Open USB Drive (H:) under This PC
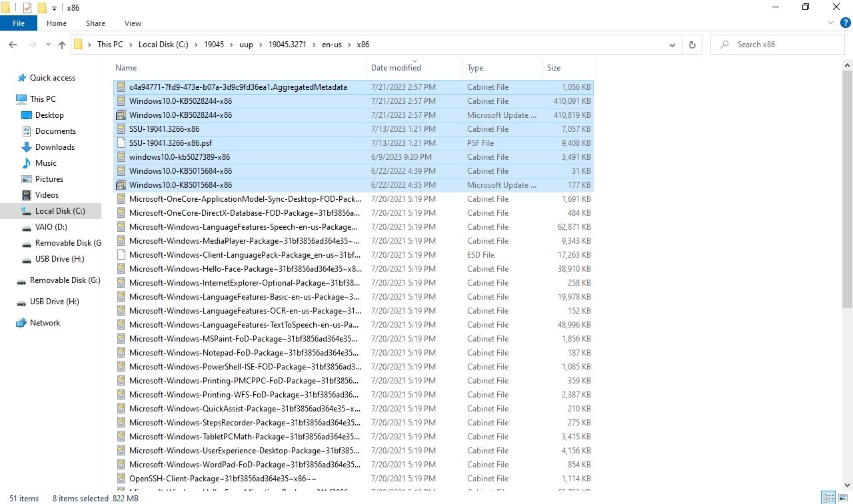The image size is (853, 504). click(59, 259)
